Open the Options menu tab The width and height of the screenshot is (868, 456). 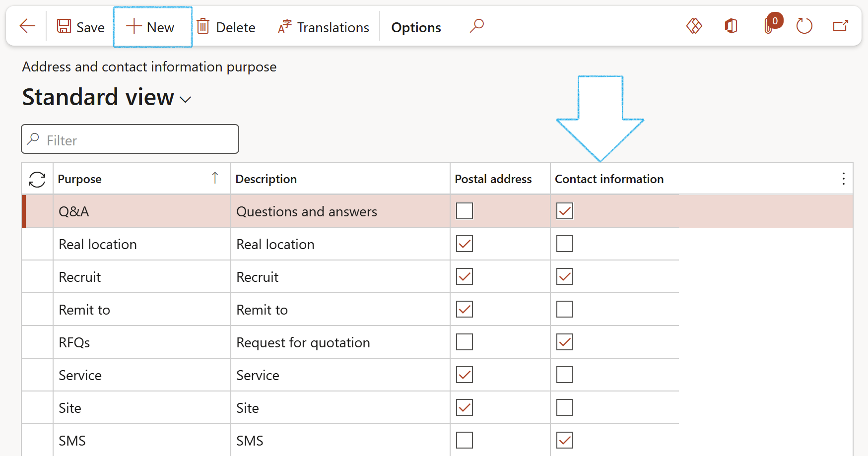point(416,27)
